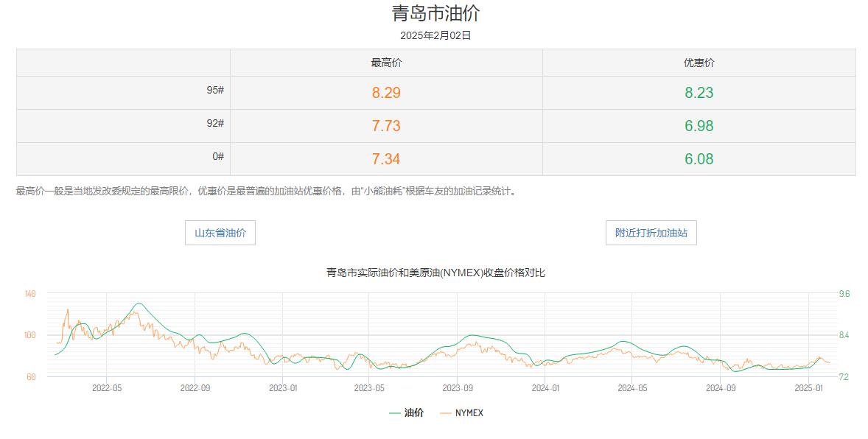868x439 pixels.
Task: Select the 92# discount price 6.98
Action: [x=699, y=126]
